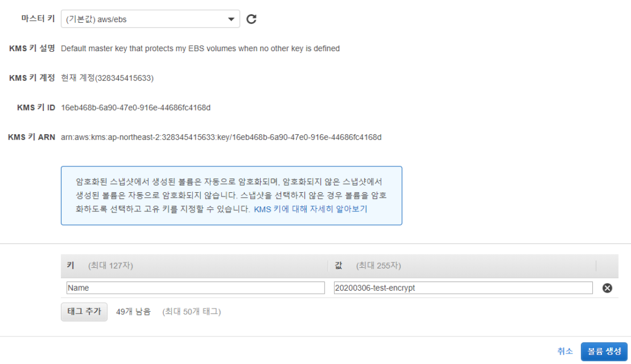Refresh the master key list
The height and width of the screenshot is (364, 631).
[251, 19]
